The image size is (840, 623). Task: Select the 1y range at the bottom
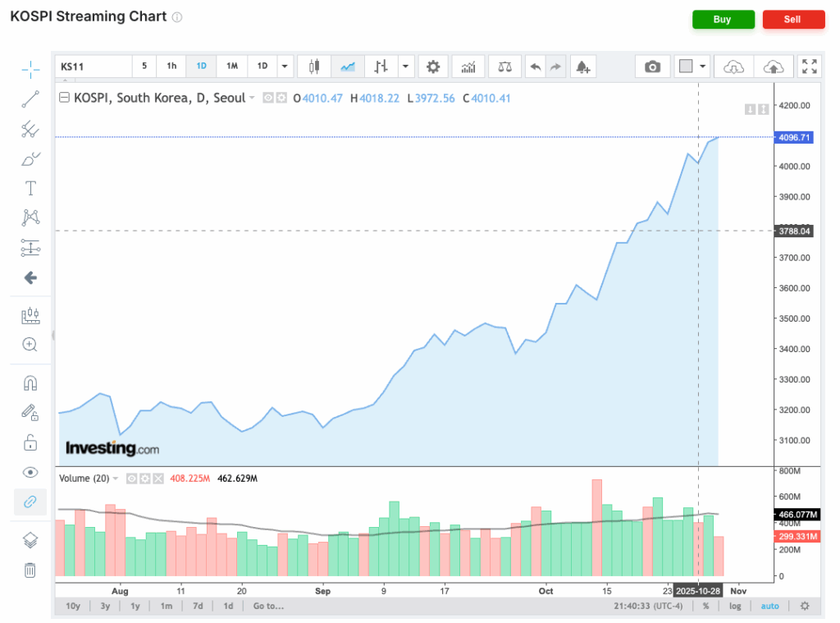point(135,606)
